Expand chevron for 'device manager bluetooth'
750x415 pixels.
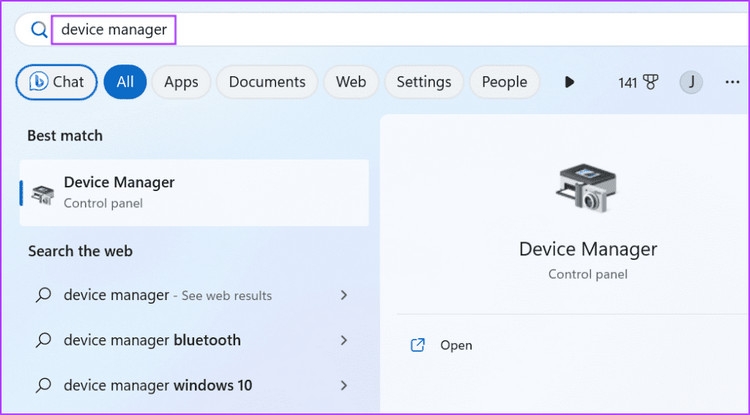[x=343, y=340]
